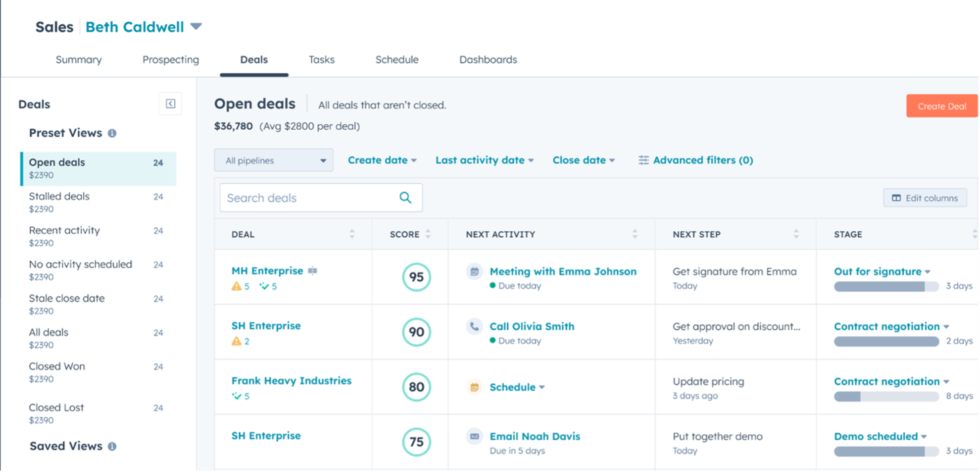Select the Closed Won preset view

tap(98, 372)
